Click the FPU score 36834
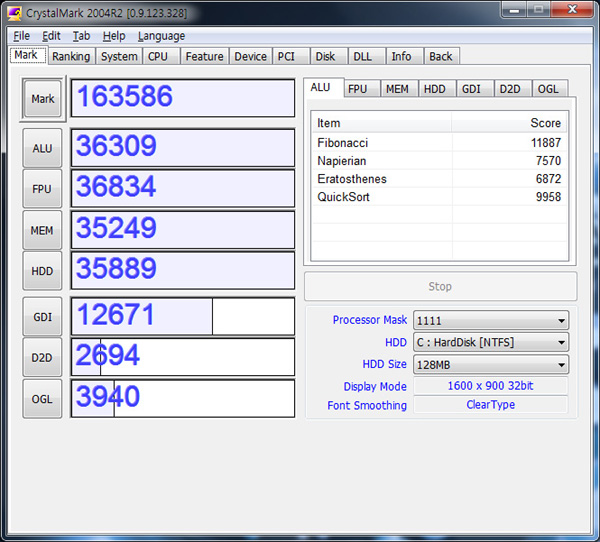 click(183, 189)
